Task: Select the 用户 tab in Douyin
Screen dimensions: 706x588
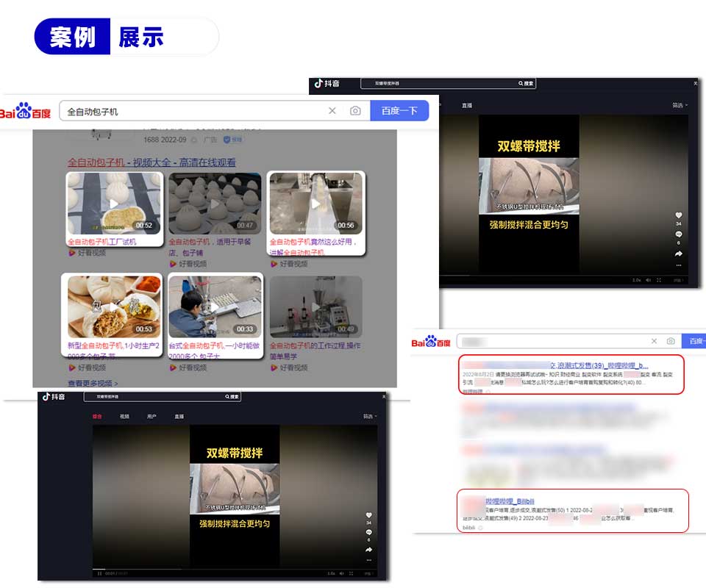Action: coord(151,417)
